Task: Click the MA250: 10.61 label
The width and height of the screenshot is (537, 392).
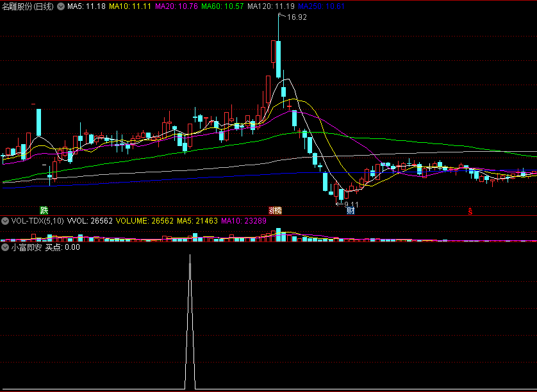Action: tap(321, 6)
